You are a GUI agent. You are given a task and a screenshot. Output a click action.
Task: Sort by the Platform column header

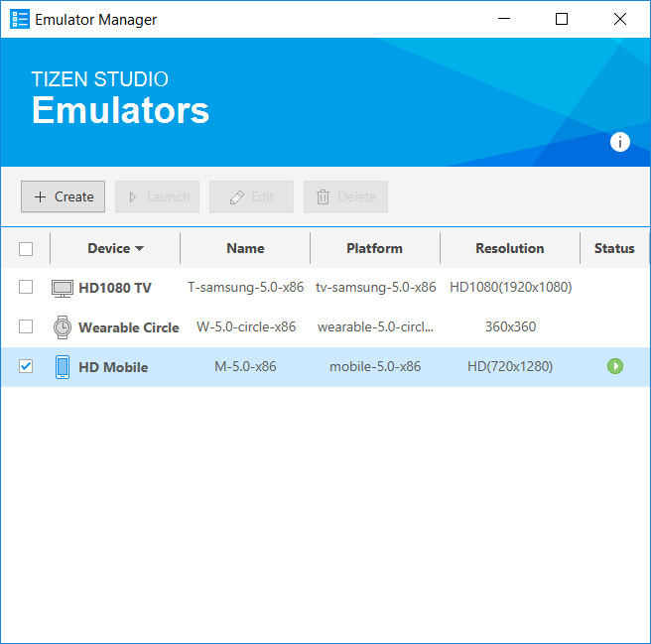coord(374,248)
